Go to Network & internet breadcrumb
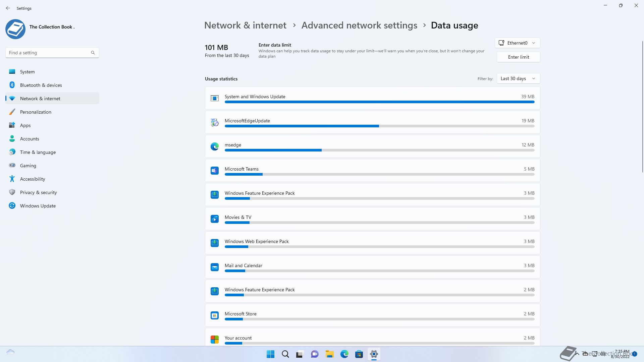This screenshot has height=362, width=644. pos(245,25)
